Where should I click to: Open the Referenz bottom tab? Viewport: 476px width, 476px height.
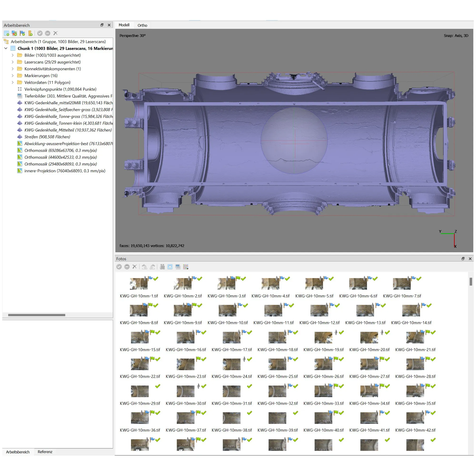pos(45,452)
